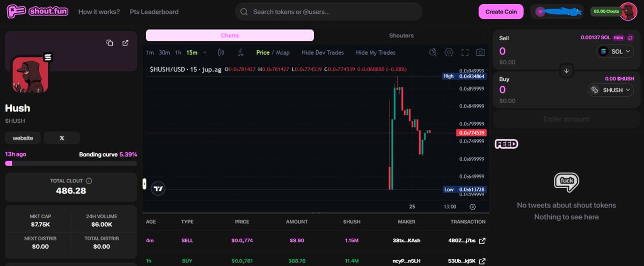Open the Hush X profile button

point(62,138)
